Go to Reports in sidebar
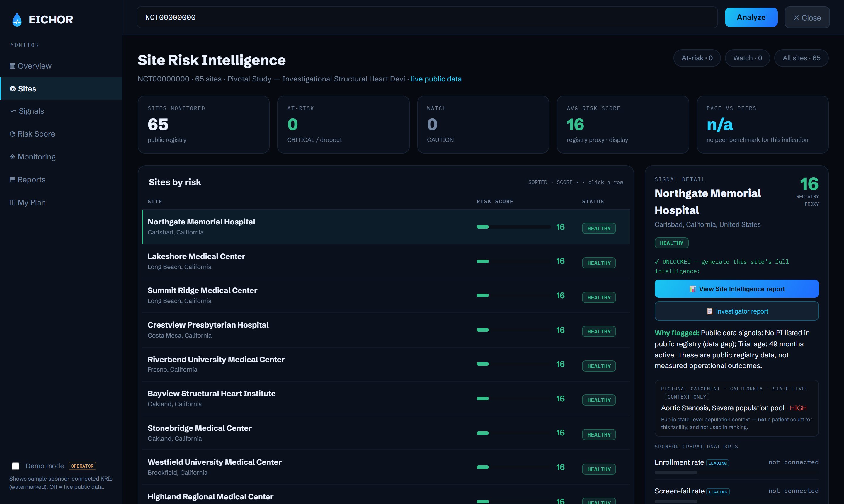Viewport: 844px width, 504px height. (61, 179)
